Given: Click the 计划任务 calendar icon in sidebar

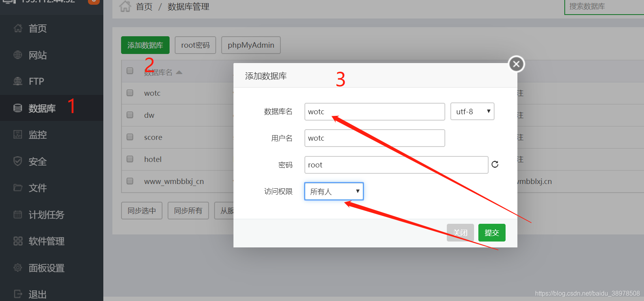Looking at the screenshot, I should pos(18,214).
